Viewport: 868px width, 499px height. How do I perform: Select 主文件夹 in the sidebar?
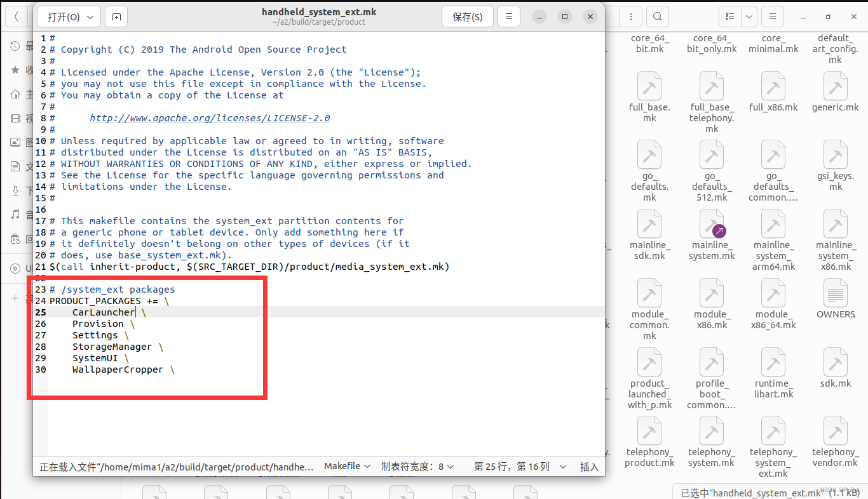pyautogui.click(x=15, y=93)
